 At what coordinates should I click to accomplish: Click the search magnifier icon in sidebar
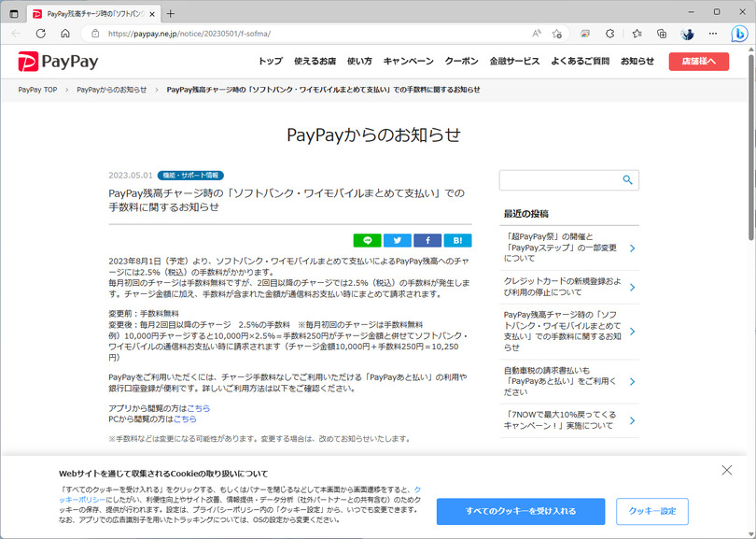tap(627, 180)
